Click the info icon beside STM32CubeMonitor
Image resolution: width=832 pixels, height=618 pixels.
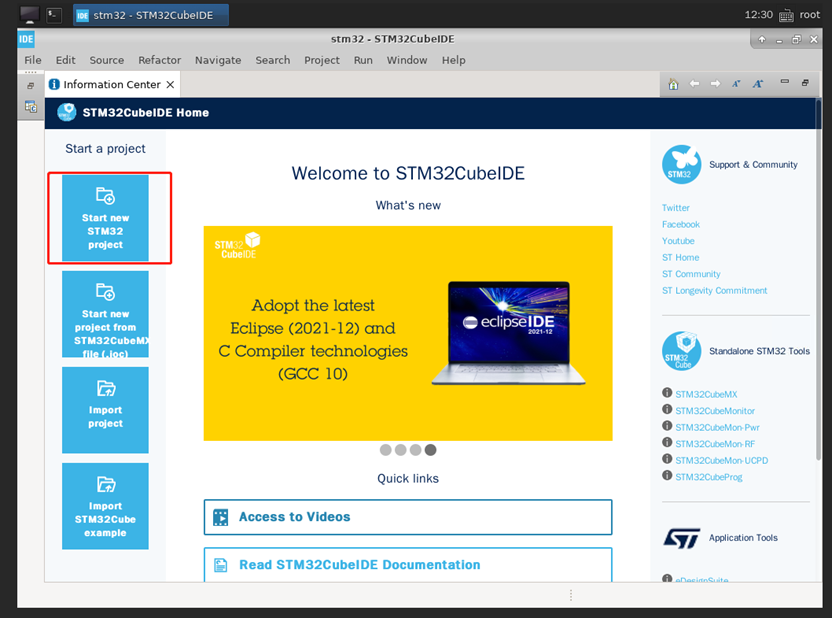click(667, 409)
